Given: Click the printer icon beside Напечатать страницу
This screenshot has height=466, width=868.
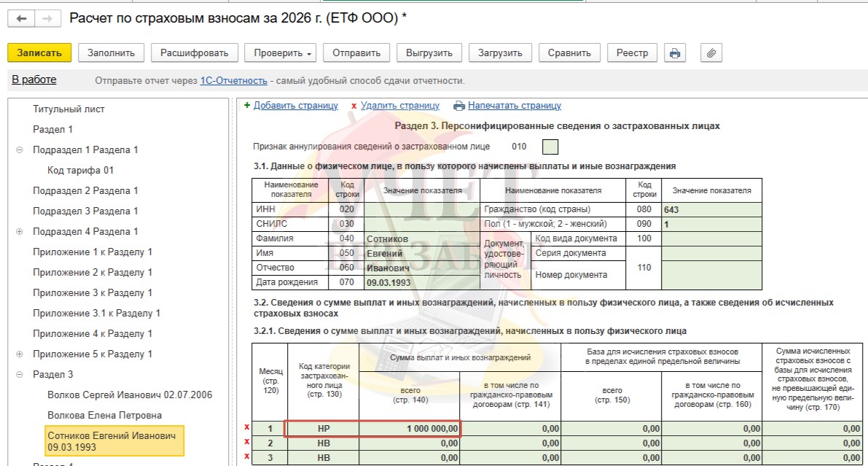Looking at the screenshot, I should [x=459, y=106].
